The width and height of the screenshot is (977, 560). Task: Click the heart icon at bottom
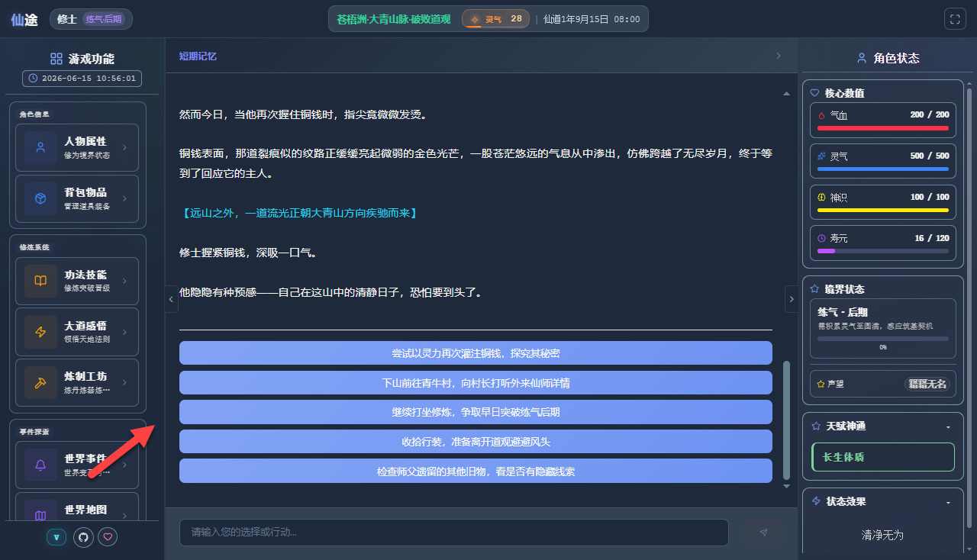108,537
